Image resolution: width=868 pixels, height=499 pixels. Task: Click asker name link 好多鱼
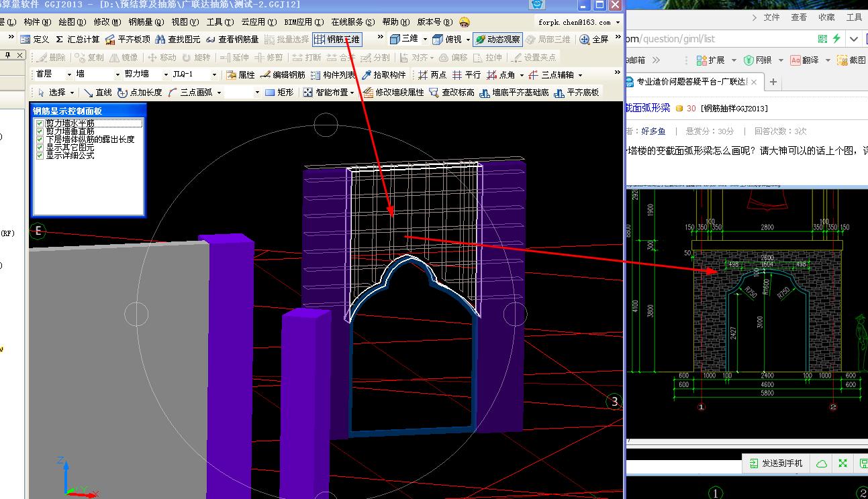click(x=653, y=131)
